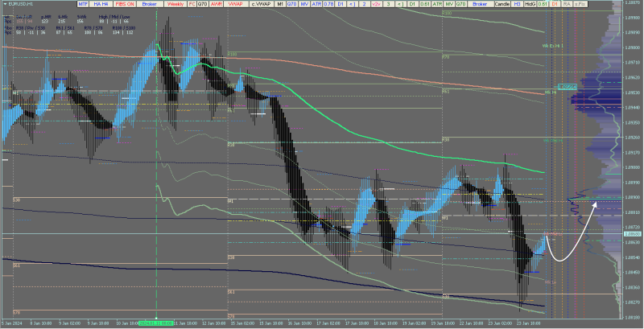Click the Broker button next to FIBS ON

click(x=150, y=4)
